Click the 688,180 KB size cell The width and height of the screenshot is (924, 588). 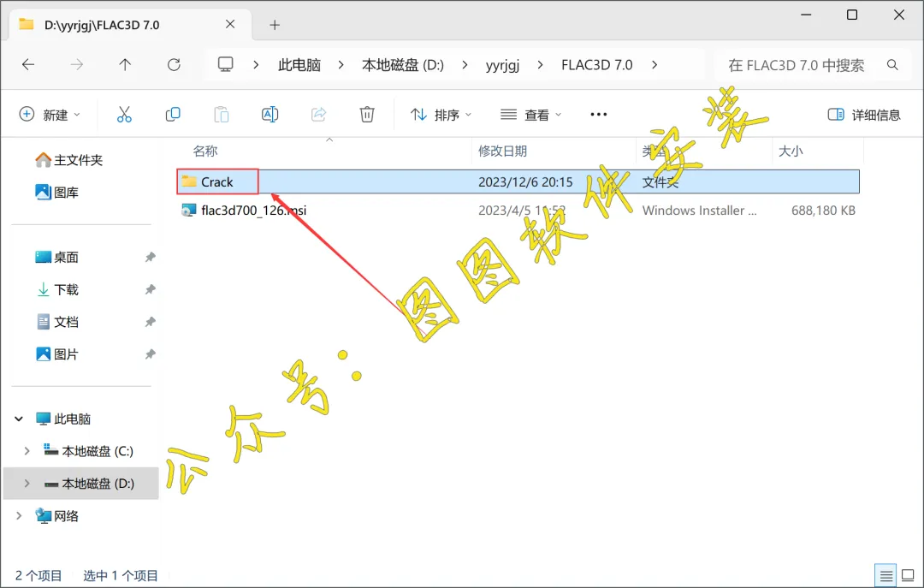(x=823, y=211)
